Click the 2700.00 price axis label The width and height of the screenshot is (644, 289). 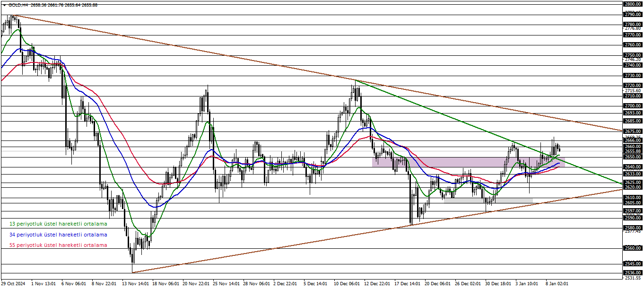click(633, 106)
